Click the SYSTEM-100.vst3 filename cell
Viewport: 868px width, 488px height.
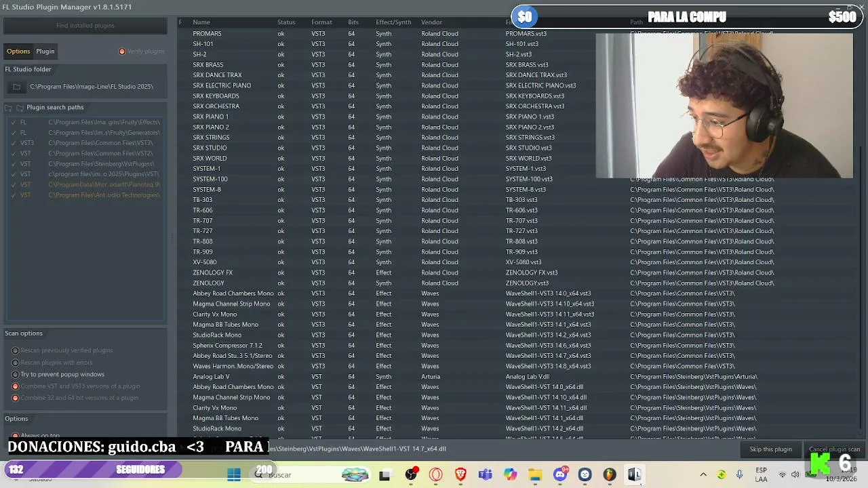pyautogui.click(x=529, y=179)
